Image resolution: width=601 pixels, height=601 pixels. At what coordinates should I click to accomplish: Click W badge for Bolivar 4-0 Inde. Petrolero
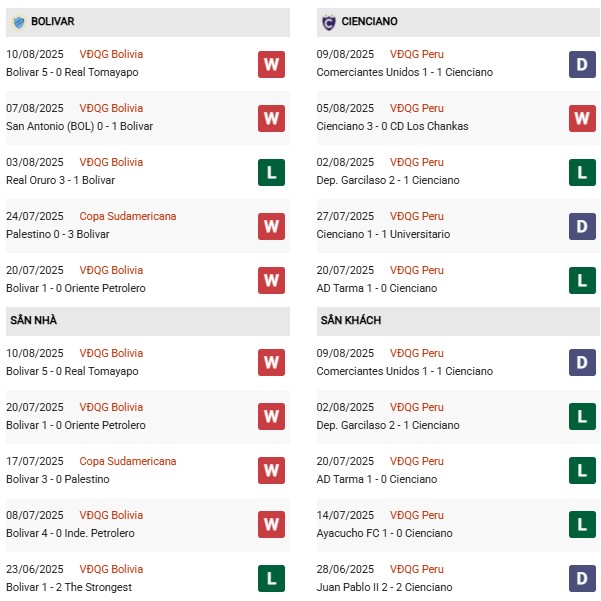(271, 524)
